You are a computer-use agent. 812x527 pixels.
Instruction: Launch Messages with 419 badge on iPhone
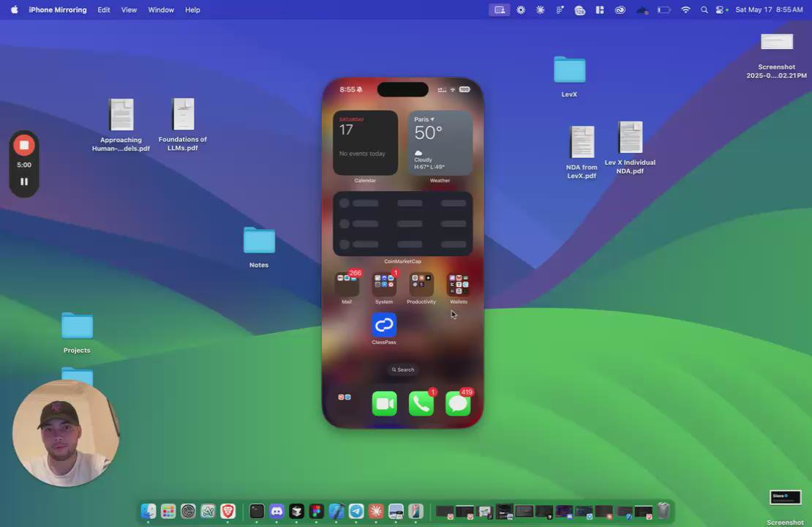[458, 404]
